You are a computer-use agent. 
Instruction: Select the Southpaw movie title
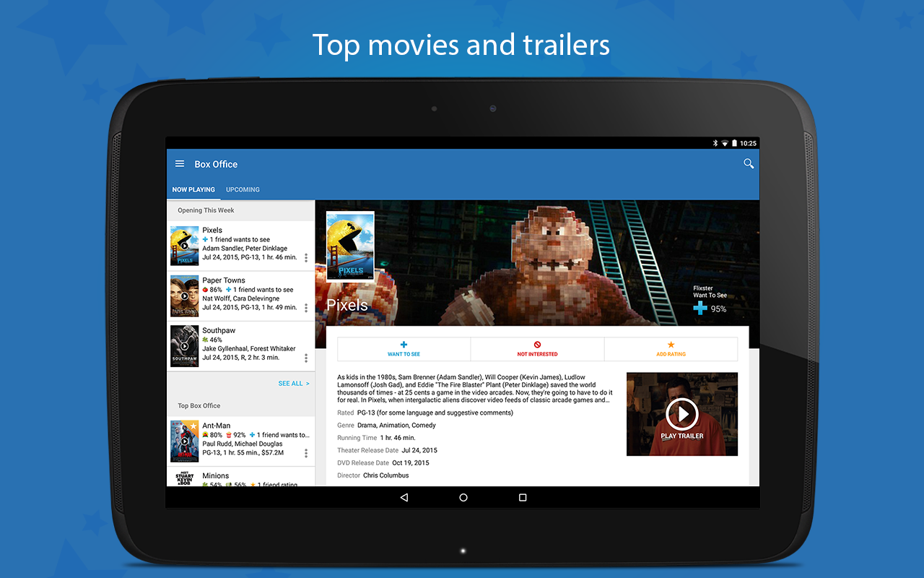tap(219, 330)
